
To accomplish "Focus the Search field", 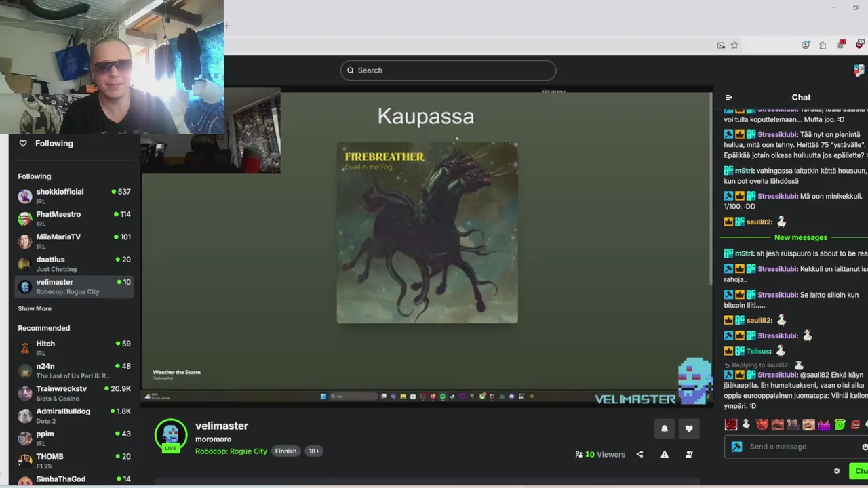I will pos(448,70).
